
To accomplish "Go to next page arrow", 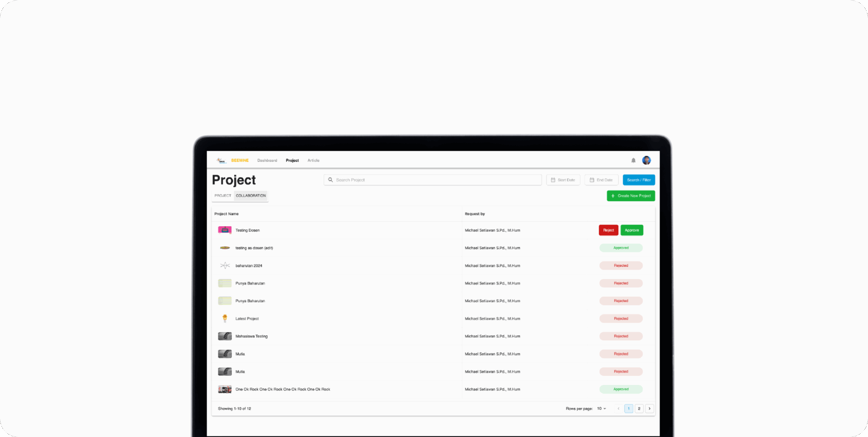I will pyautogui.click(x=650, y=408).
